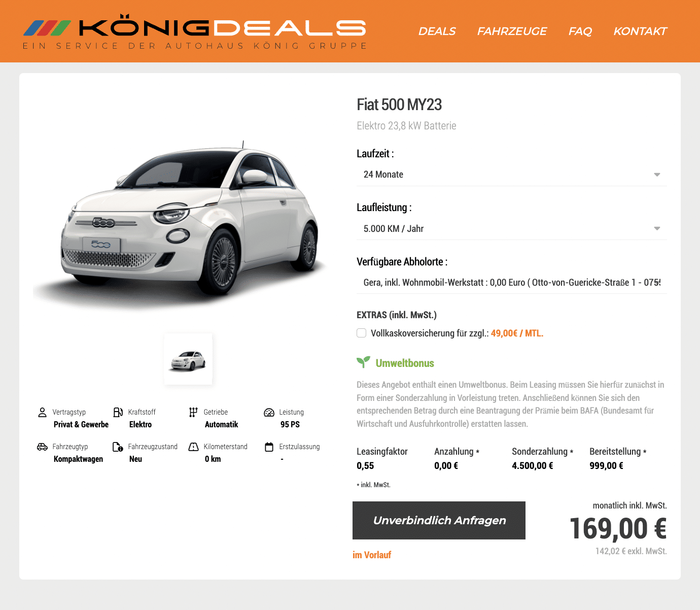Go to the FAHRZEUGE menu item
Screen dimensions: 700x610
pyautogui.click(x=512, y=31)
